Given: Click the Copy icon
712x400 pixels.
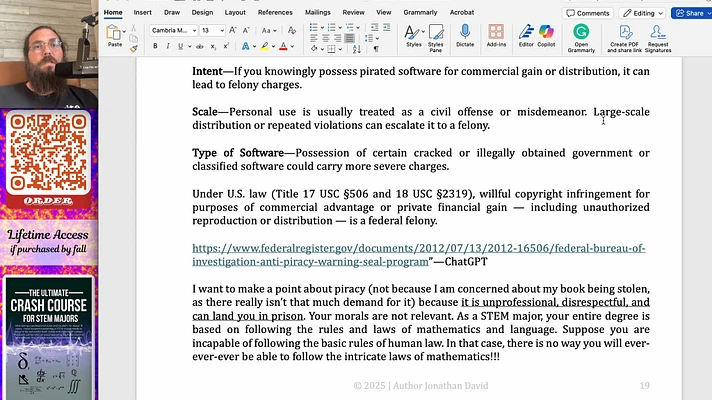Looking at the screenshot, I should click(x=134, y=38).
